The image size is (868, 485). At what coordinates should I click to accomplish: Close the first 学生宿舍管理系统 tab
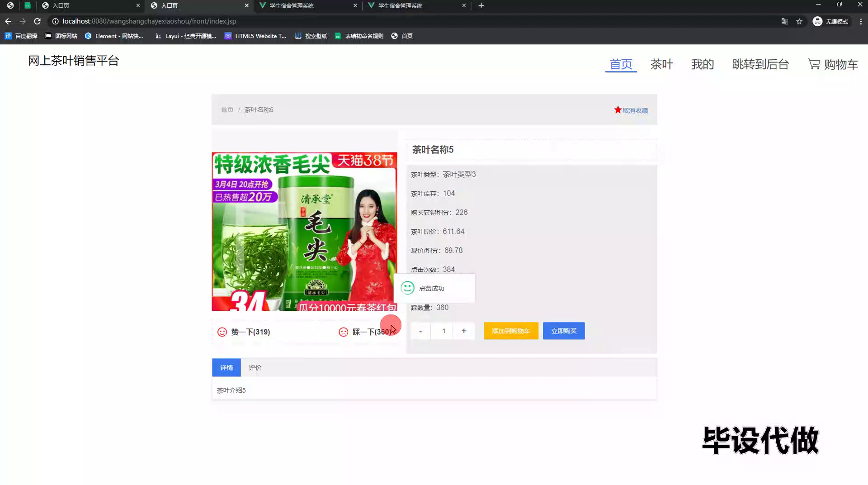(x=355, y=5)
